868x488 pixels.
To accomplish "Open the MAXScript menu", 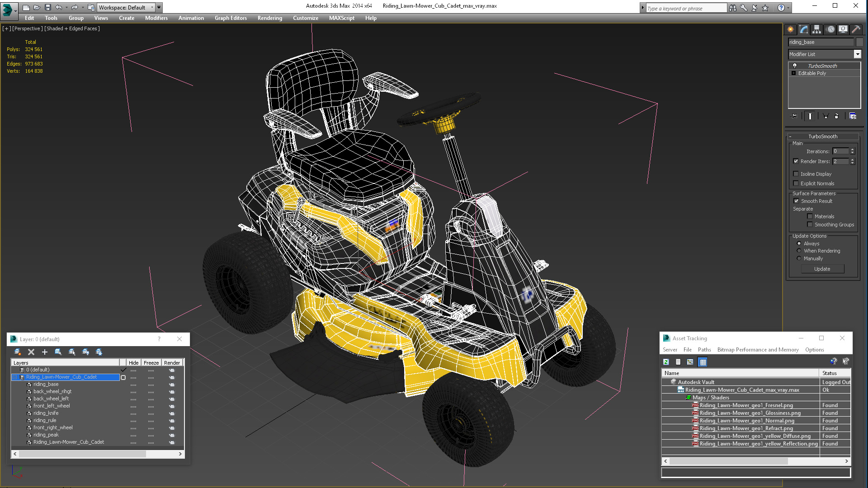I will [x=342, y=18].
